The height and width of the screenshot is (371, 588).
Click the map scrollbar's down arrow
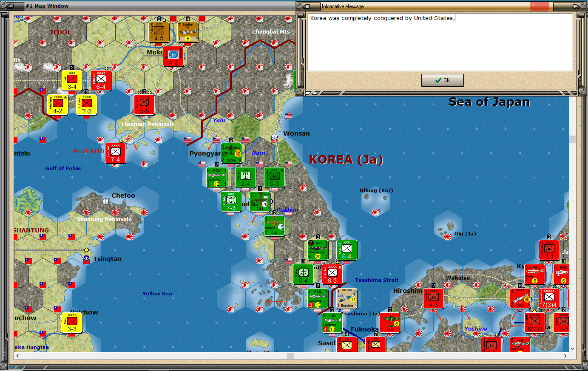click(x=572, y=349)
